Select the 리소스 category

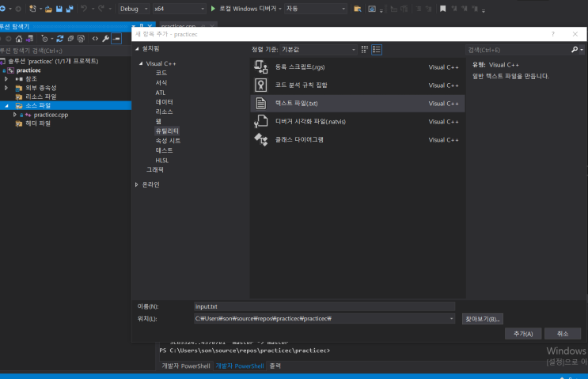165,112
